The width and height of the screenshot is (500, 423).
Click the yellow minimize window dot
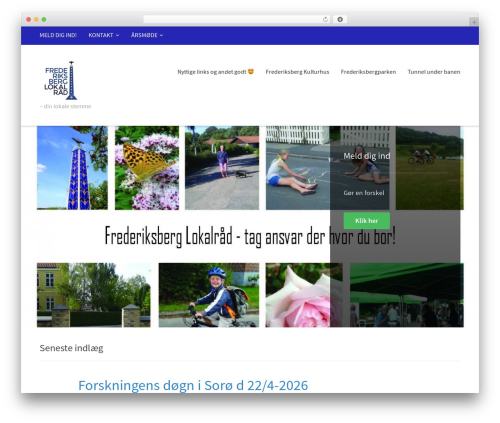click(36, 20)
